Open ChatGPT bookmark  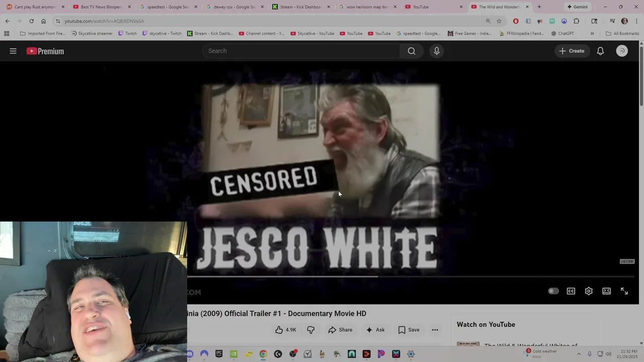click(x=562, y=34)
